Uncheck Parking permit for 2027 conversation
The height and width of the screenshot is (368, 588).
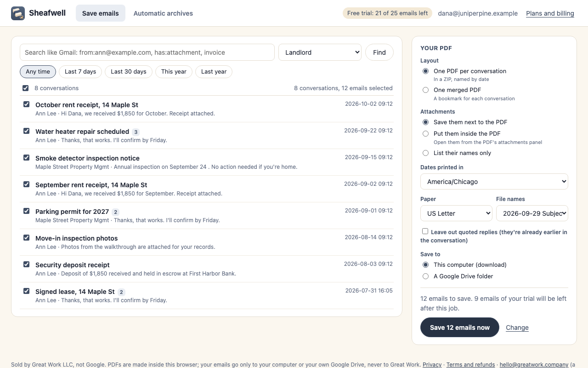27,211
